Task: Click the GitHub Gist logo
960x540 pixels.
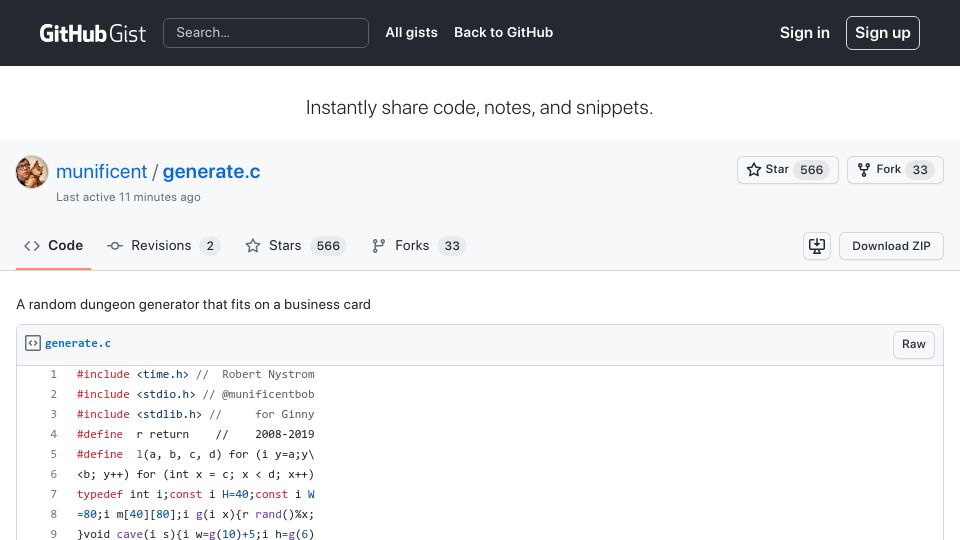Action: point(92,33)
